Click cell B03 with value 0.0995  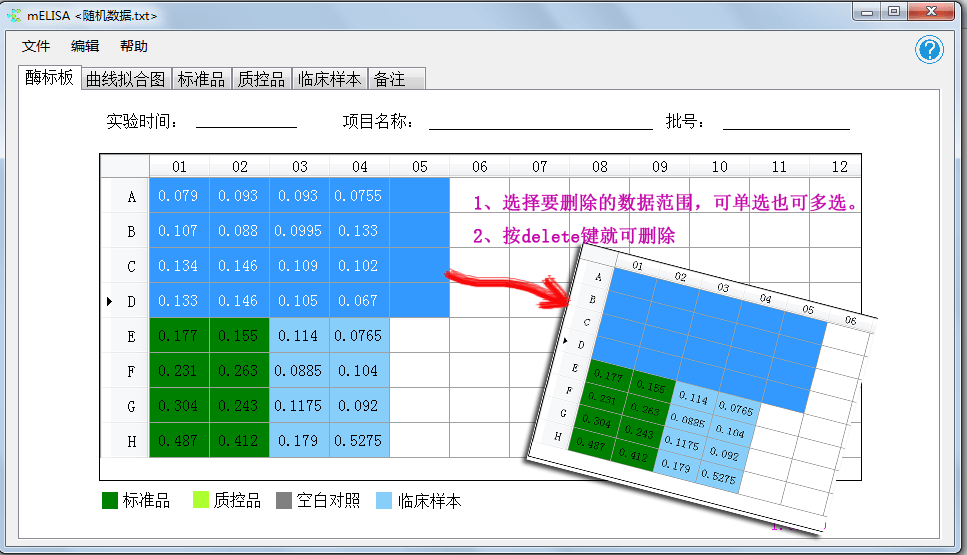coord(299,231)
